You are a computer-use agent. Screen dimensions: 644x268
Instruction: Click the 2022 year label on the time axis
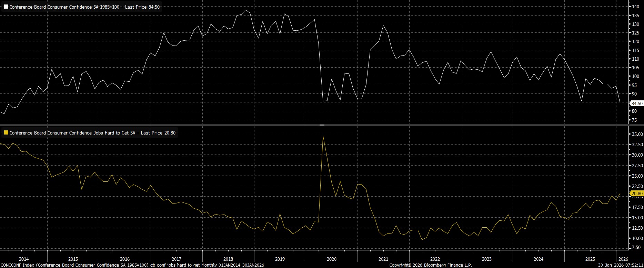pos(435,259)
